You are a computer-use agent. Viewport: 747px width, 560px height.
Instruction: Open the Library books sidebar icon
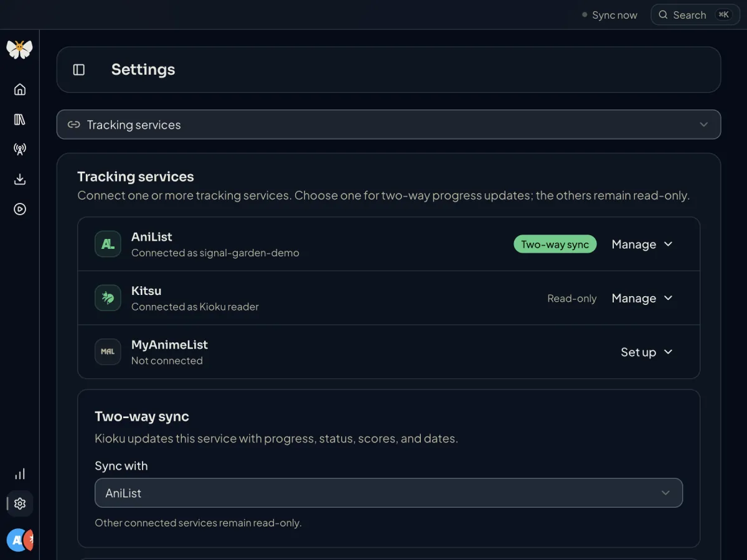coord(20,119)
